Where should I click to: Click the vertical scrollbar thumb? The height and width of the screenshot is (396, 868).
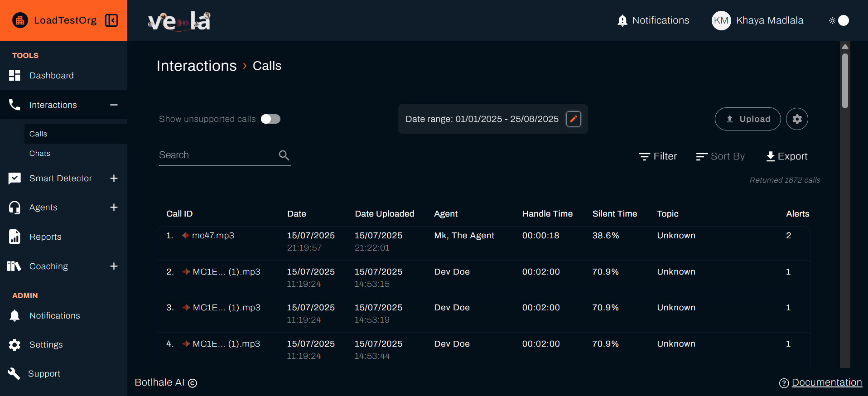[x=845, y=82]
